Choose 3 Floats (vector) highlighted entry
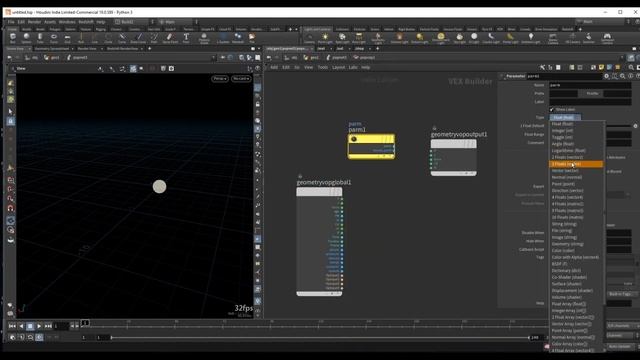 point(576,164)
